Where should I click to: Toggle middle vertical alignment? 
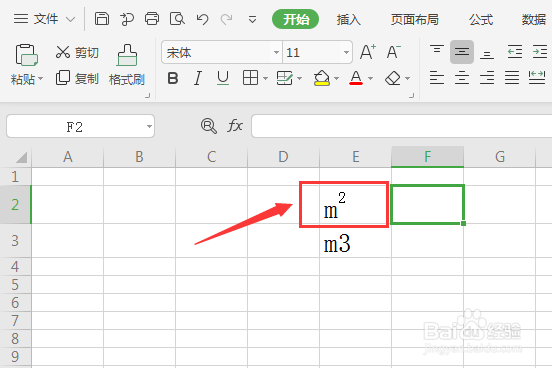click(x=462, y=52)
